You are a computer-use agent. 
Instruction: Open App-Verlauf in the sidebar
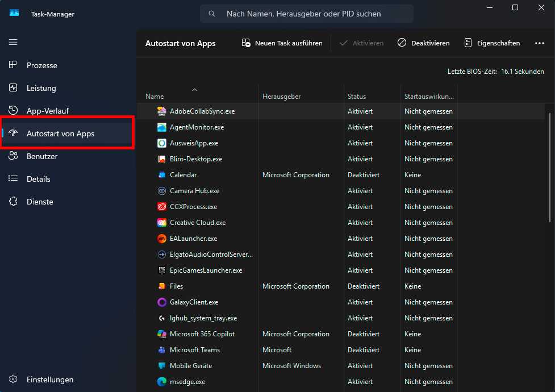(x=67, y=110)
